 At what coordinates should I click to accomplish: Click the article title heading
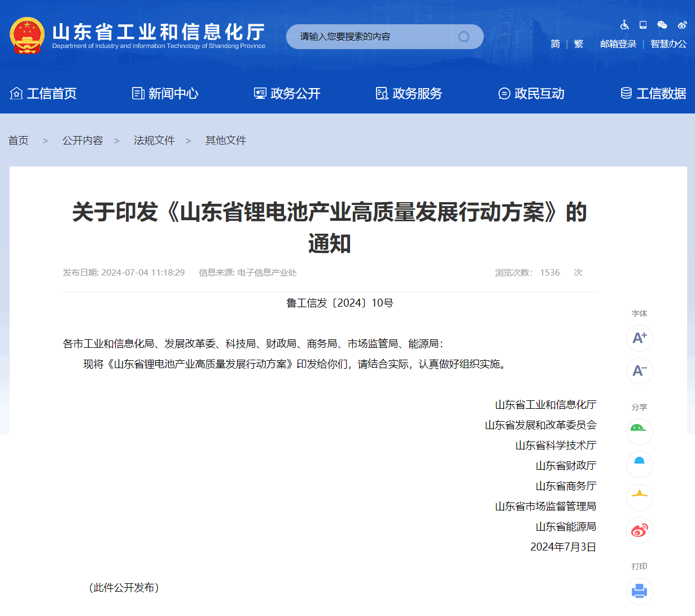(330, 228)
